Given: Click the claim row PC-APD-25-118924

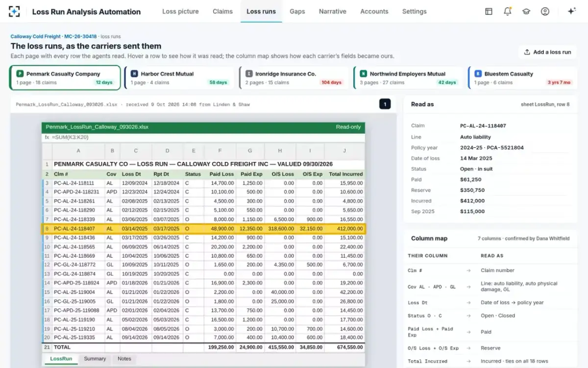Looking at the screenshot, I should pos(203,283).
